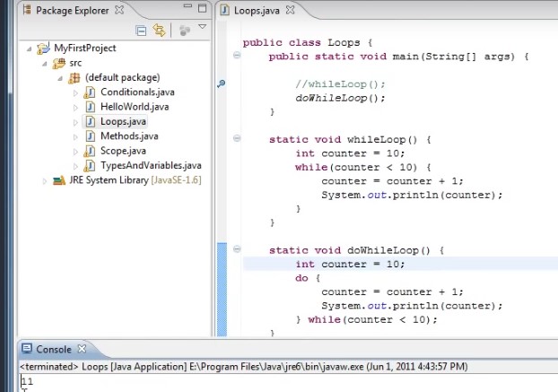Close the Loops.java editor tab
558x392 pixels.
290,11
